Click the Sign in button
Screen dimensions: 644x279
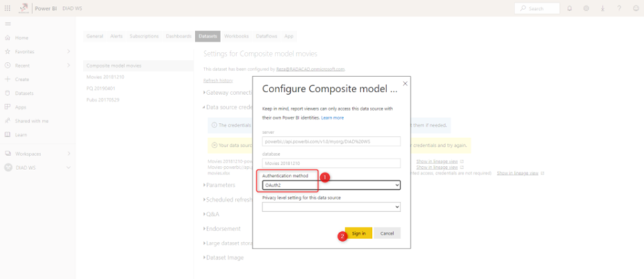(x=359, y=233)
